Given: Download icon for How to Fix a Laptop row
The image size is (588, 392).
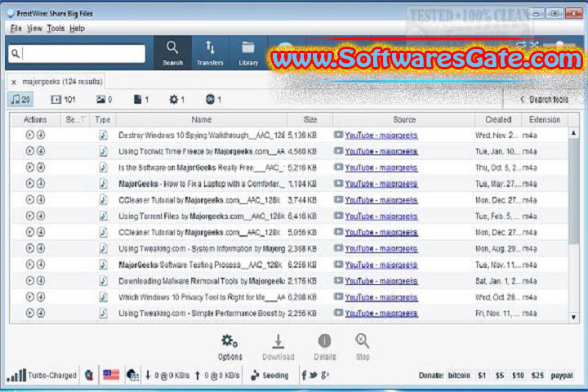Looking at the screenshot, I should [41, 183].
